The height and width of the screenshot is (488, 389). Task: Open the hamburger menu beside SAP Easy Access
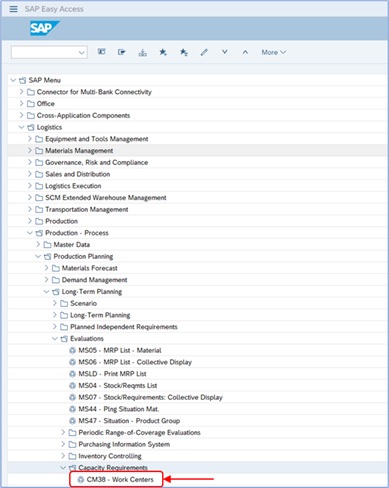click(x=14, y=9)
